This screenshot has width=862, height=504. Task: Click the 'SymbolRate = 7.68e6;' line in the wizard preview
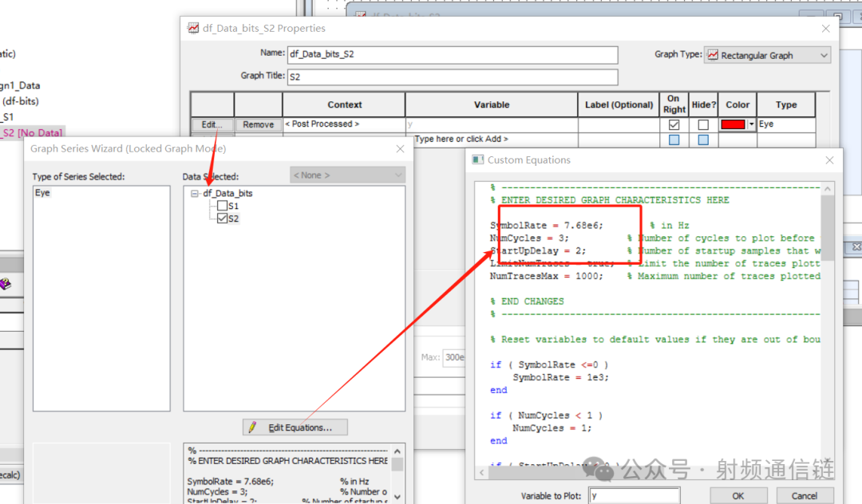[231, 482]
